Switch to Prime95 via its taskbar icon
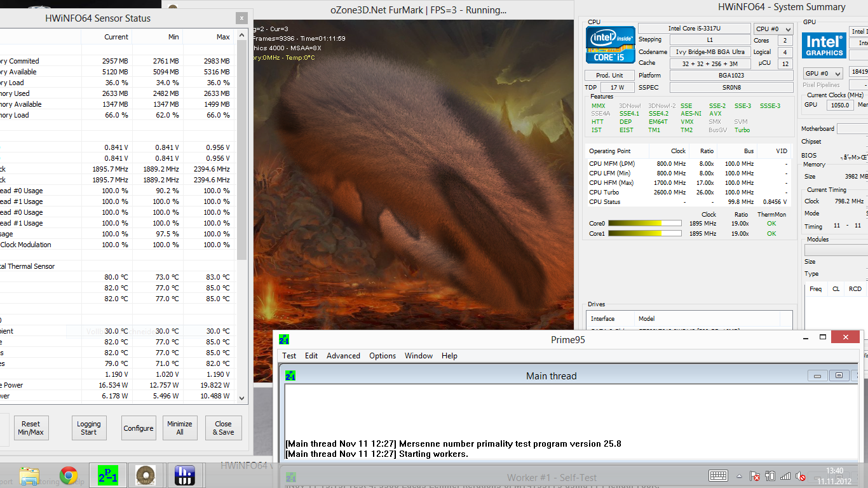Image resolution: width=868 pixels, height=488 pixels. point(107,475)
